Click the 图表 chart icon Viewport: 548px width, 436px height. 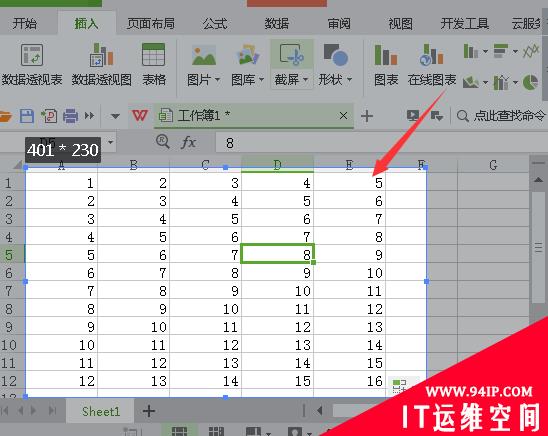[x=386, y=55]
